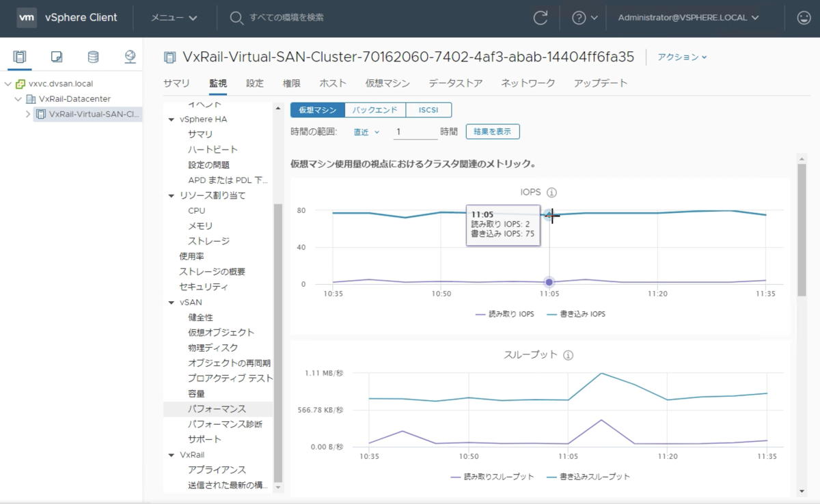Open the 仮想マシン top tab
The image size is (820, 504).
coord(387,83)
